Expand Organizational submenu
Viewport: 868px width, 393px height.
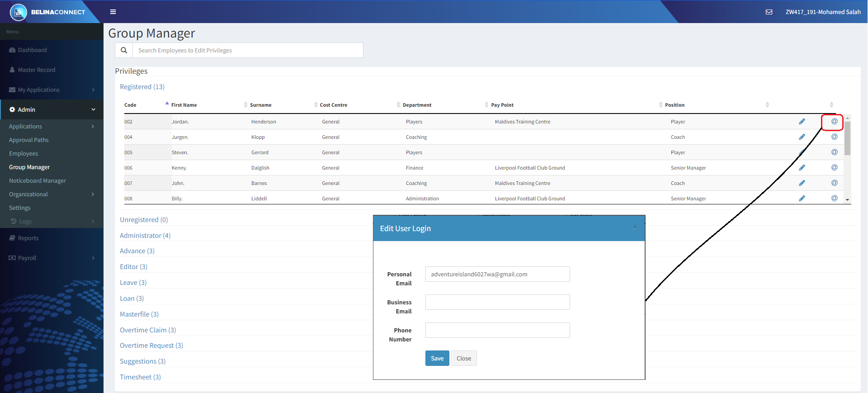pos(52,194)
